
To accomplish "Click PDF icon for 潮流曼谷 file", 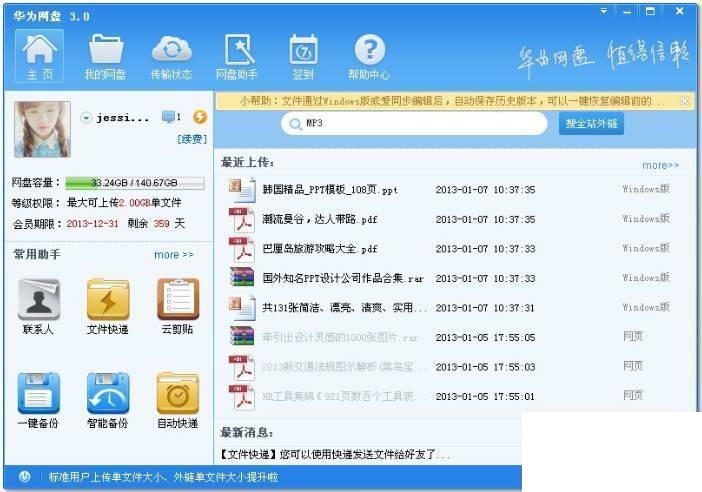I will 242,219.
